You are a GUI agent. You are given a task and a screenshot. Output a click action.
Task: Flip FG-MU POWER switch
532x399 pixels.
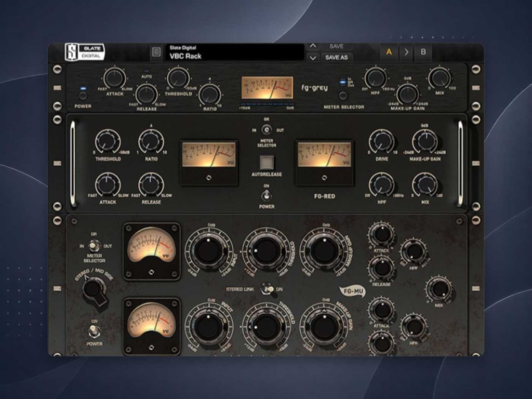pos(94,331)
